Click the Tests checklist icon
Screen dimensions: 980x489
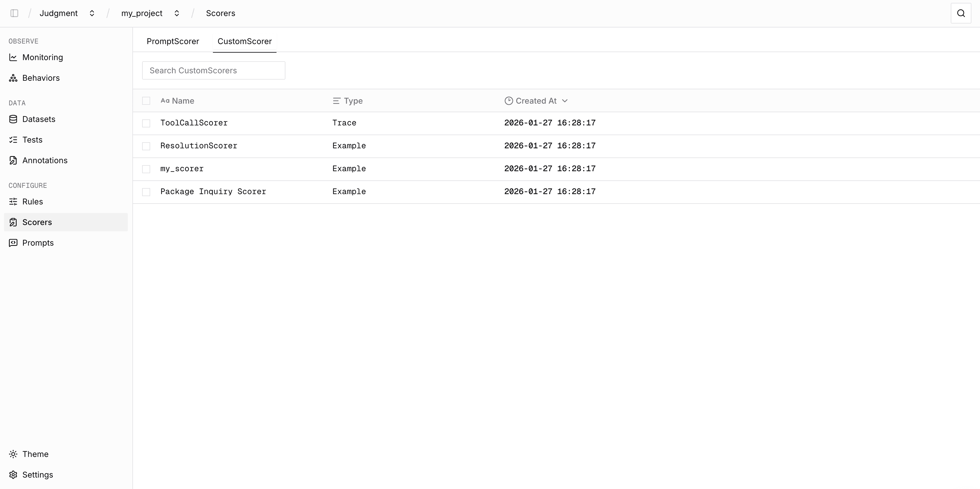click(x=13, y=139)
